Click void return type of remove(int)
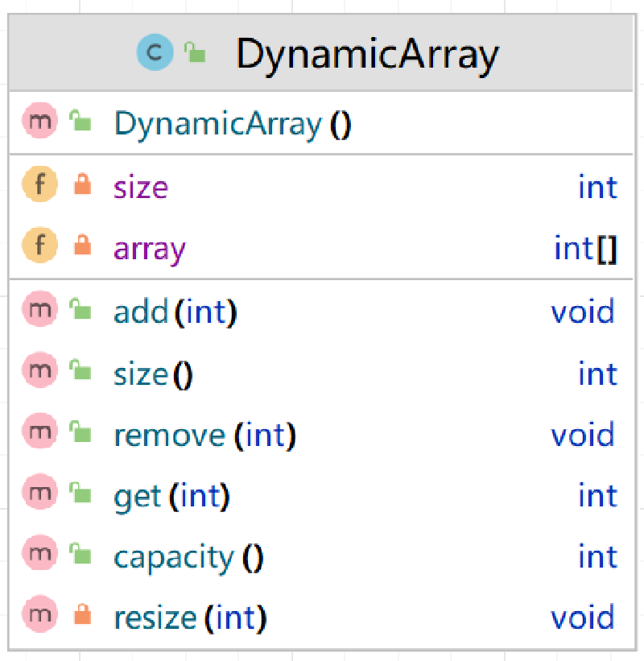 click(583, 434)
